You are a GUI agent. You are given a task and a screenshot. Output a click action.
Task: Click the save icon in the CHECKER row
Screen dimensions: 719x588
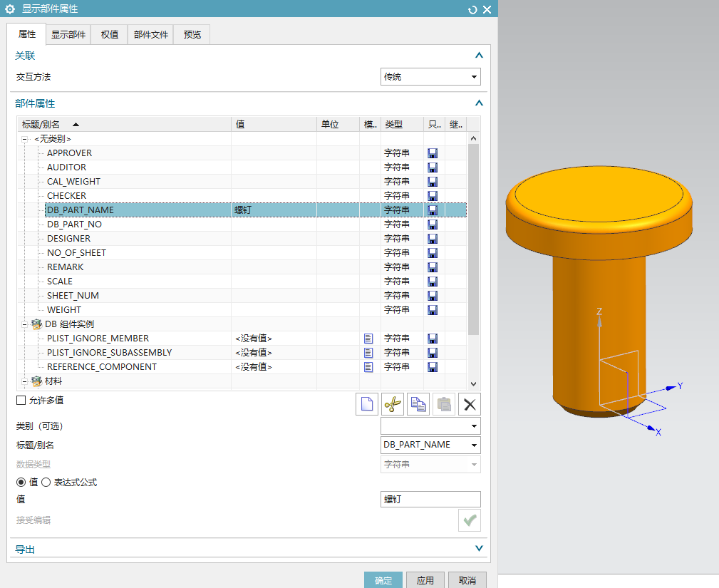point(433,196)
